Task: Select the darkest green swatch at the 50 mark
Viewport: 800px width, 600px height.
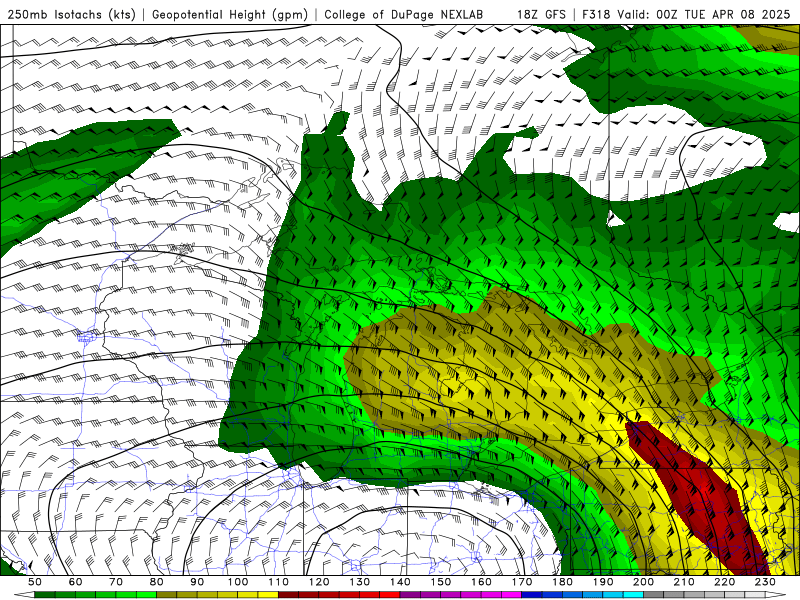Action: click(44, 595)
